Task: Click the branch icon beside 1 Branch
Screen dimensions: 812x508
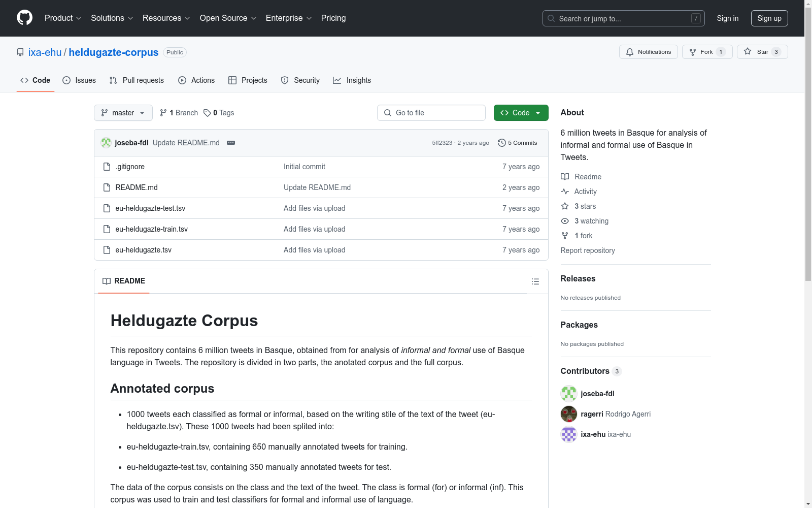Action: click(163, 113)
